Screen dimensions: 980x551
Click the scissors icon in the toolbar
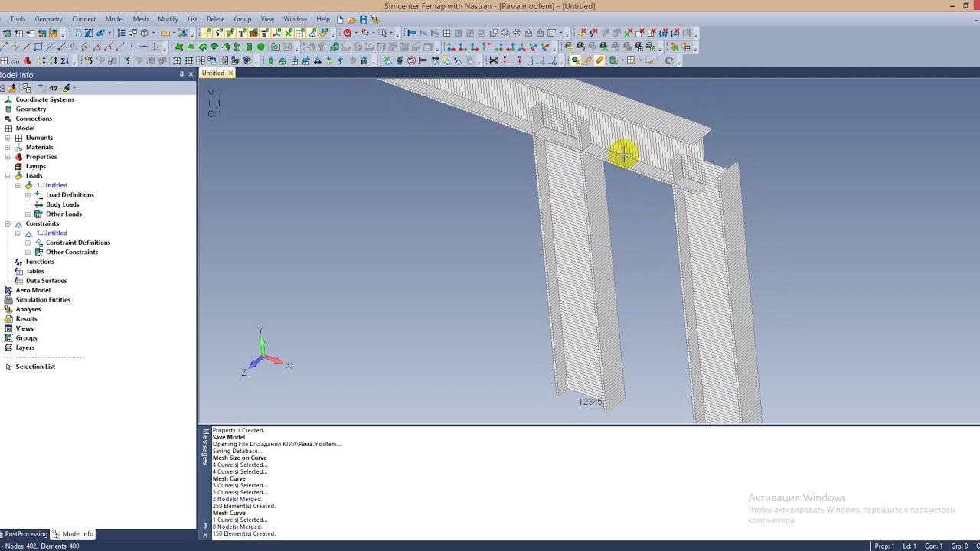coord(493,60)
